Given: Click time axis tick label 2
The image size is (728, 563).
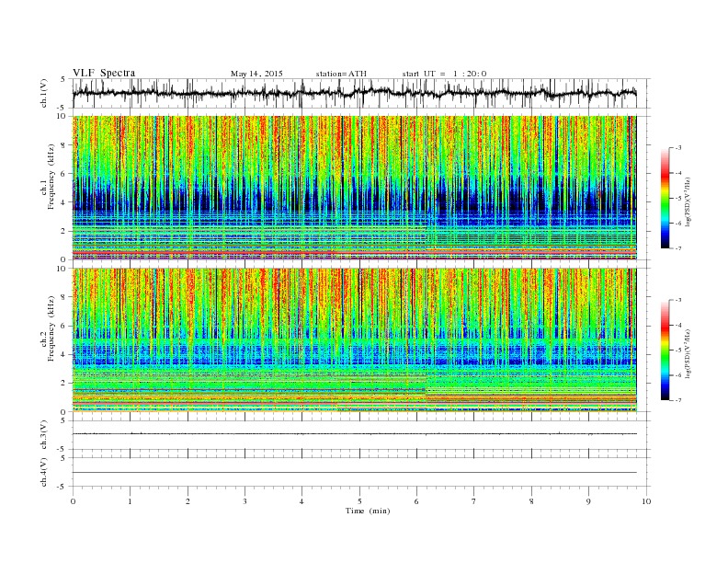Looking at the screenshot, I should tap(188, 501).
